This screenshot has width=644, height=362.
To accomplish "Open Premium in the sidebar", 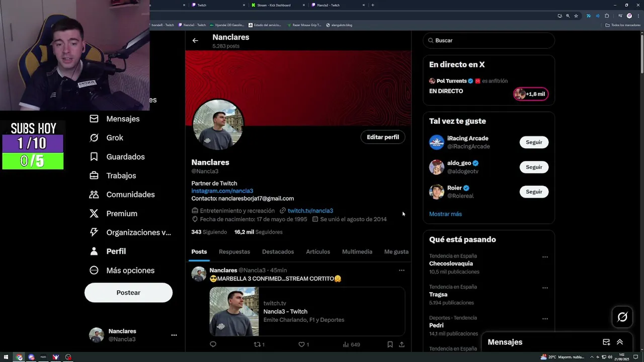I will 113,214.
